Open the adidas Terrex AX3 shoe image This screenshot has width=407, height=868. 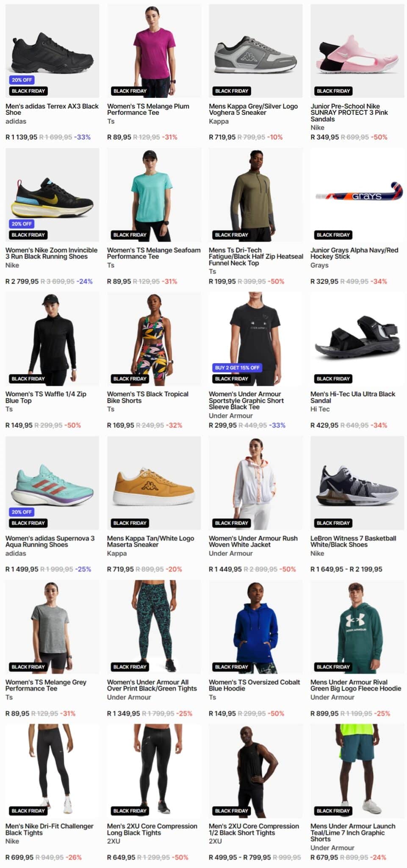pos(52,51)
